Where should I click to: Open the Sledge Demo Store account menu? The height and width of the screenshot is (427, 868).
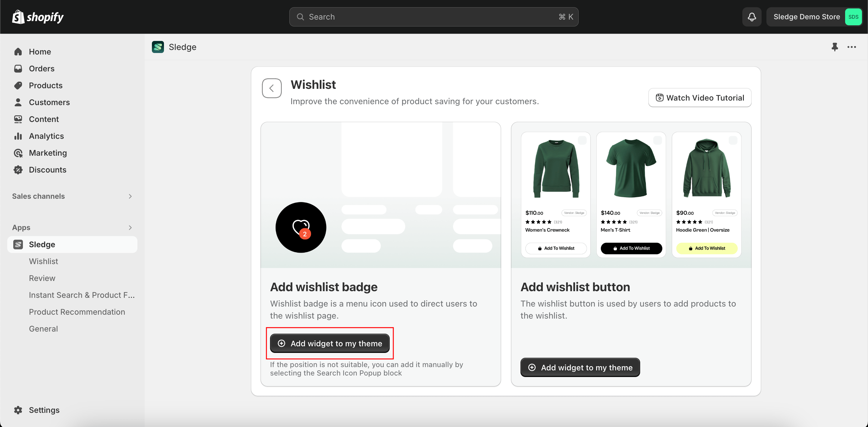806,17
